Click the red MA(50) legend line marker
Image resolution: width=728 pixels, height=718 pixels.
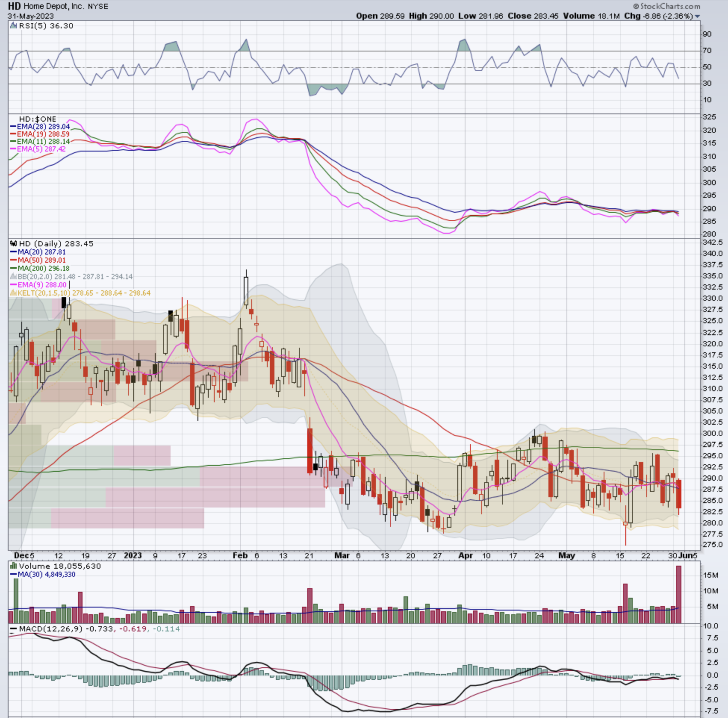13,260
